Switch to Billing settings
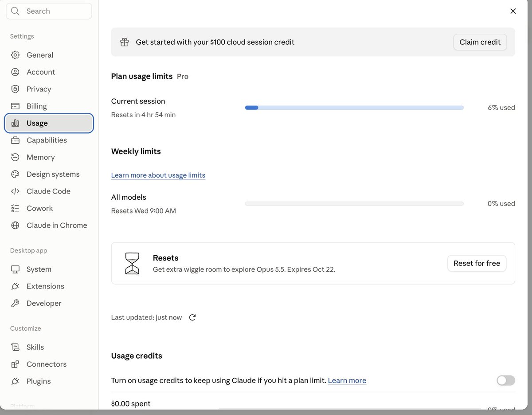 pos(49,106)
